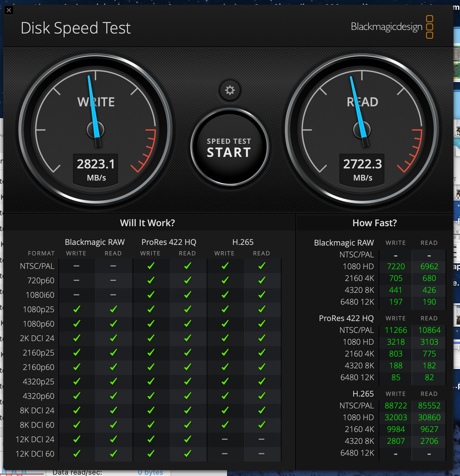
Task: Click ProRes 422 HQ write checkmark for NTSC/PAL
Action: point(151,266)
